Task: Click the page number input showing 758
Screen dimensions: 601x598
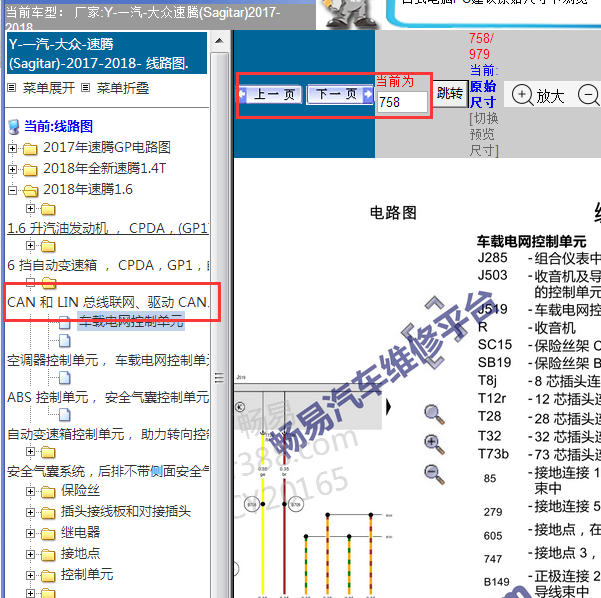Action: tap(402, 102)
